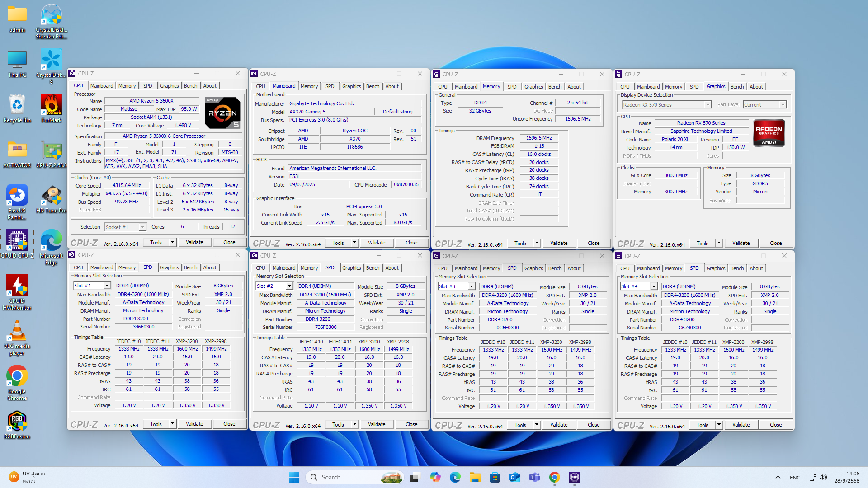This screenshot has width=868, height=488.
Task: Open This PC desktop icon
Action: click(17, 64)
